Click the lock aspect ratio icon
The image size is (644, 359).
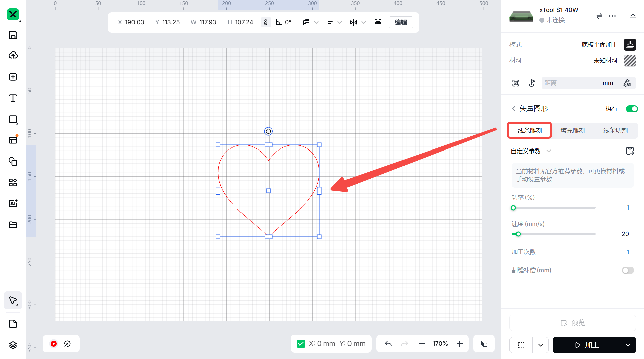(x=266, y=22)
